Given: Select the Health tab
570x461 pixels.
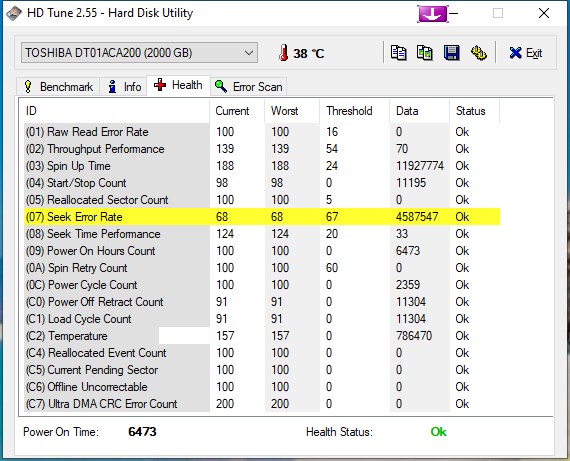Looking at the screenshot, I should point(178,85).
